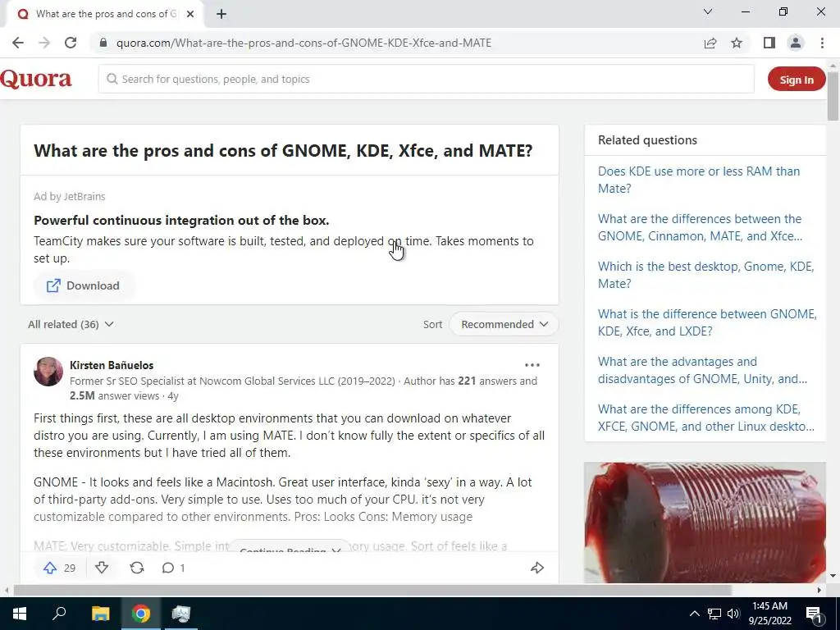The image size is (840, 630).
Task: Click the Download ad button
Action: [x=84, y=285]
